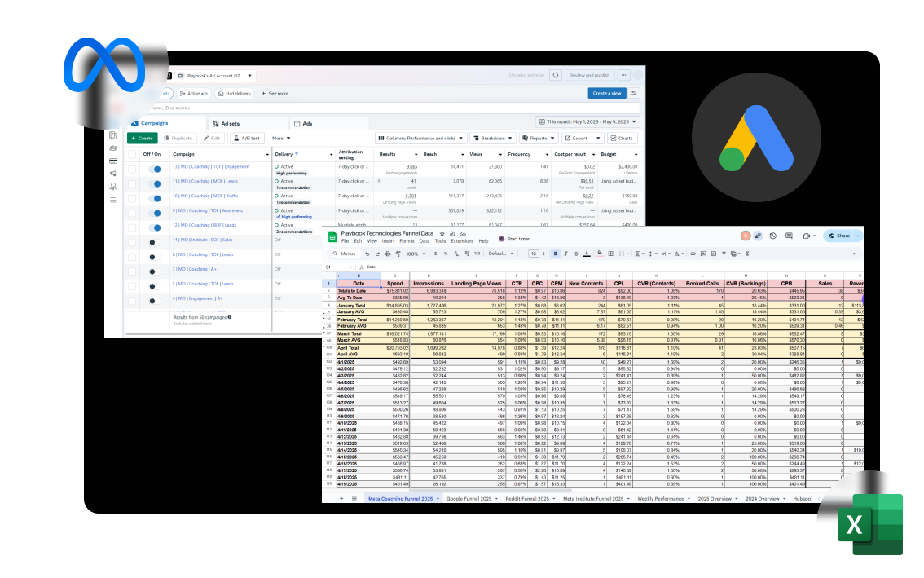Image resolution: width=924 pixels, height=578 pixels.
Task: Click the print icon in Sheets toolbar
Action: tap(386, 254)
